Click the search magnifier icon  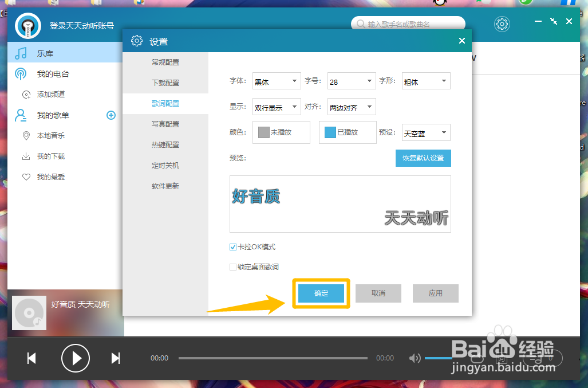pos(361,24)
